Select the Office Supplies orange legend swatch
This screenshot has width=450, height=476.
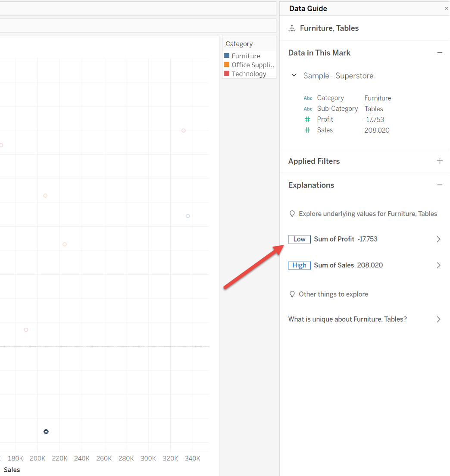(x=227, y=65)
